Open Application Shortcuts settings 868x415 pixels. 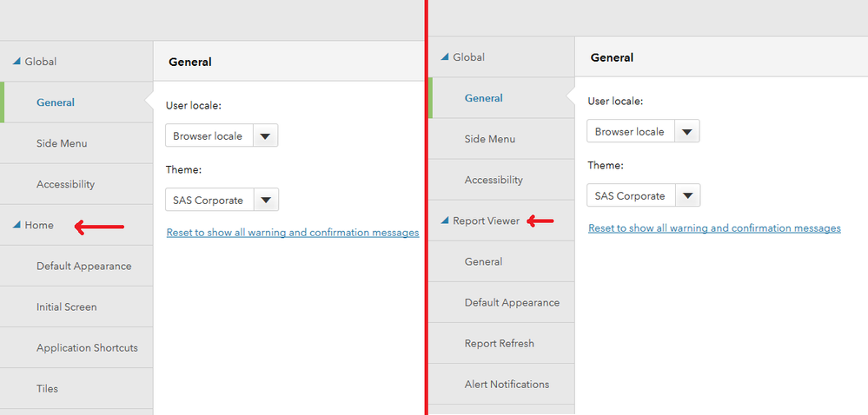click(87, 348)
